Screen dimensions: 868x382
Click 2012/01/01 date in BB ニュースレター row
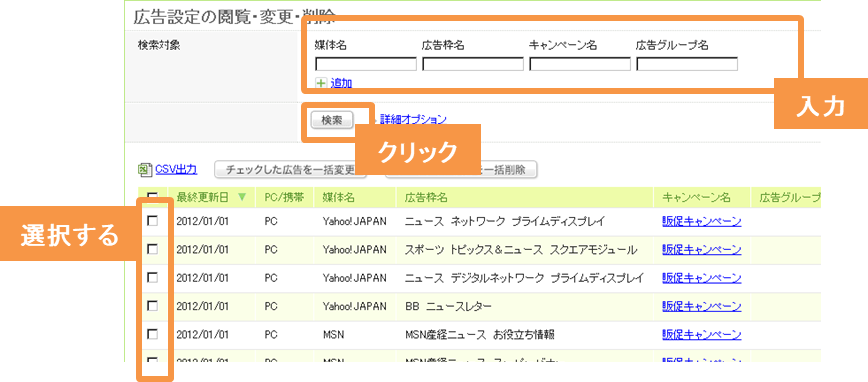point(203,306)
